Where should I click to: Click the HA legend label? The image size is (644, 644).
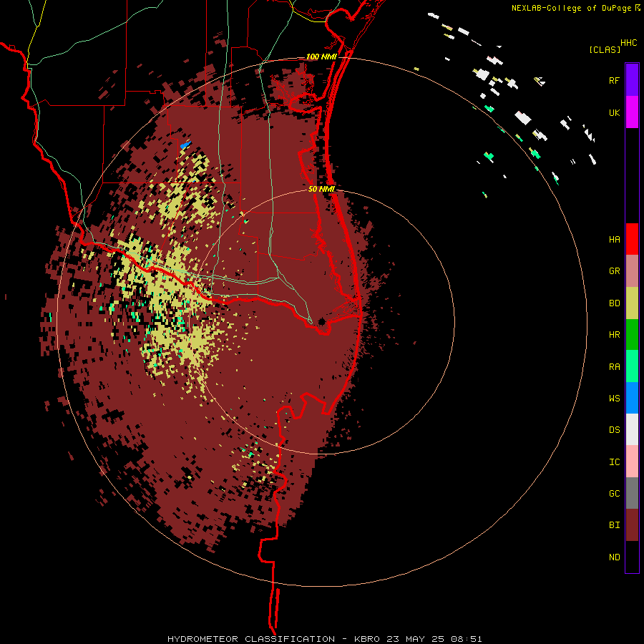pos(614,240)
